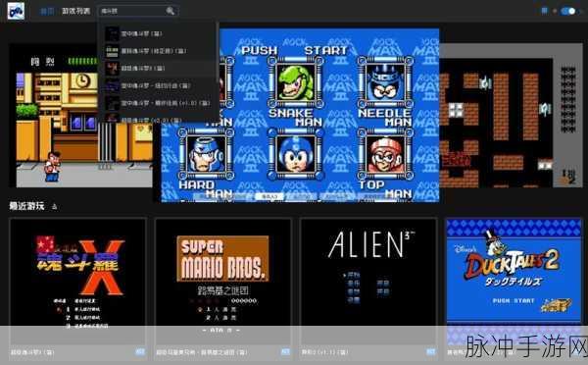Toggle the dark mode switch
588x365 pixels.
568,11
